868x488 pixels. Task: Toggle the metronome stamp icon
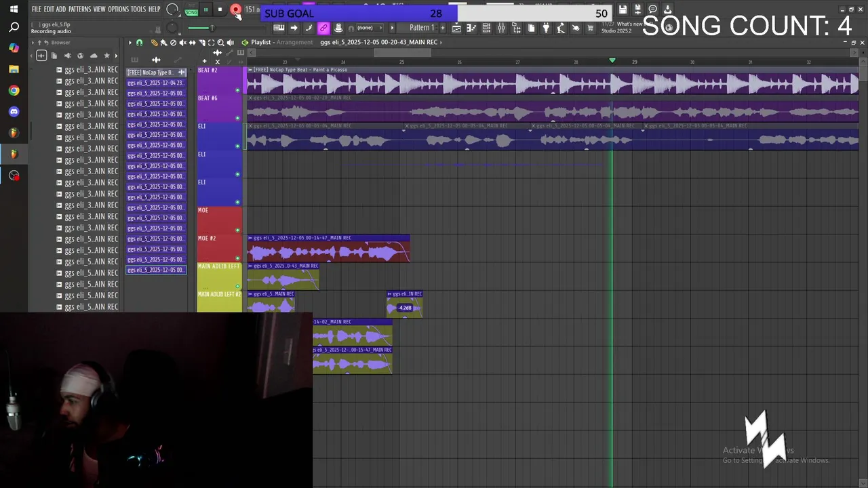click(338, 28)
